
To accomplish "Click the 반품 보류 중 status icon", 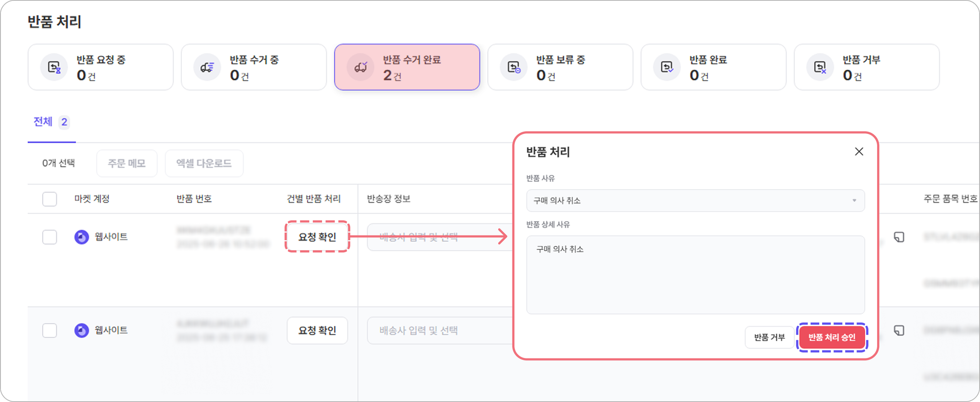I will tap(514, 67).
